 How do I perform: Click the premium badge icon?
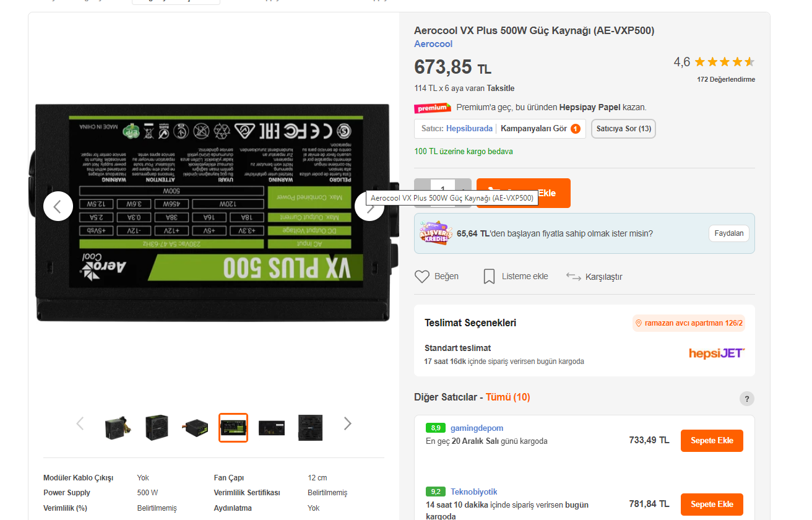click(x=433, y=108)
